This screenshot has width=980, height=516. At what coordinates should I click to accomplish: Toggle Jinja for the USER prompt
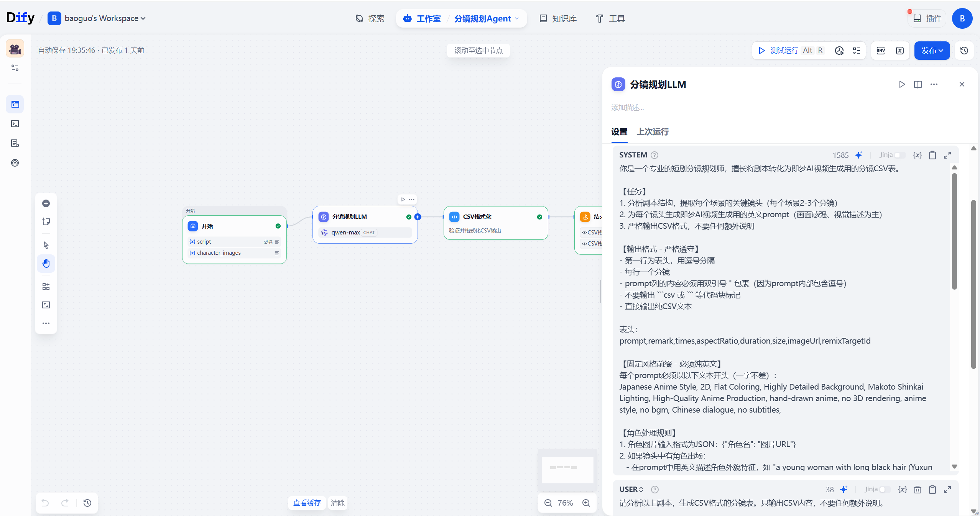(x=885, y=489)
